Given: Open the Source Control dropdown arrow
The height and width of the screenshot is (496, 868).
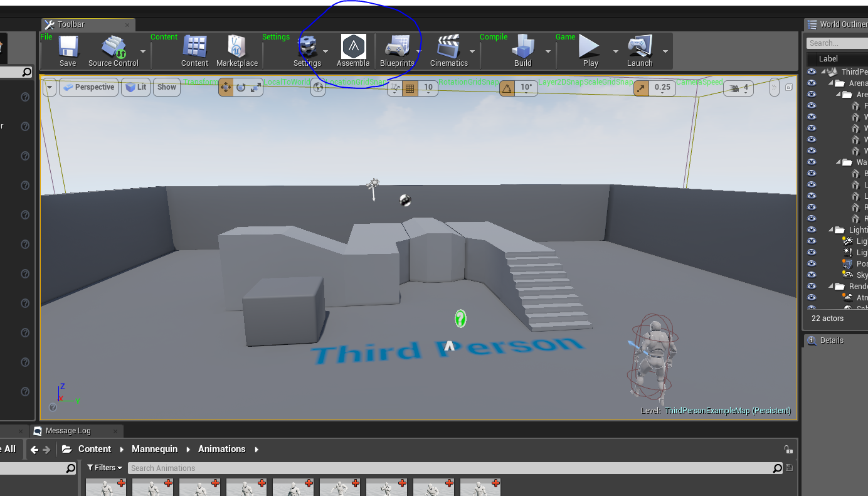Looking at the screenshot, I should click(143, 51).
